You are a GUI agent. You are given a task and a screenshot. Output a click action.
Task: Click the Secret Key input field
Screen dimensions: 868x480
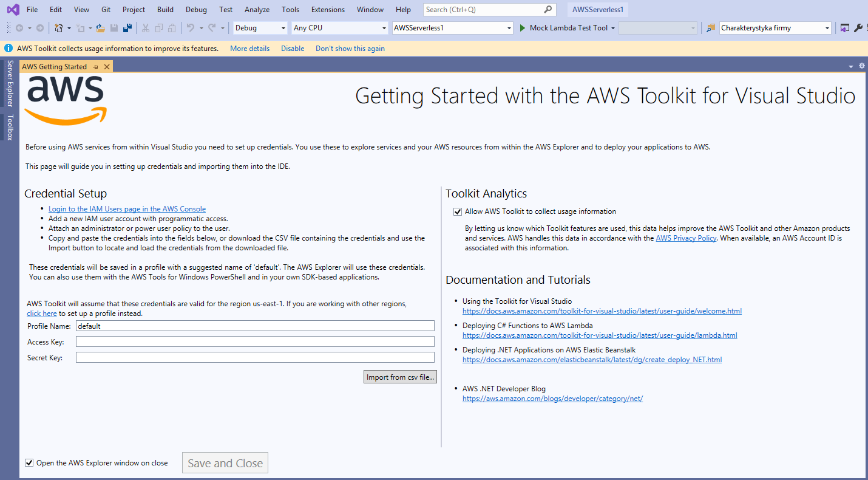click(x=255, y=357)
